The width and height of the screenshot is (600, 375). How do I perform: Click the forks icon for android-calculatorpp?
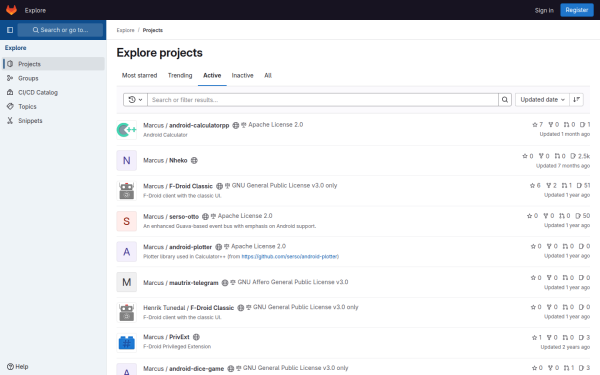click(x=551, y=124)
